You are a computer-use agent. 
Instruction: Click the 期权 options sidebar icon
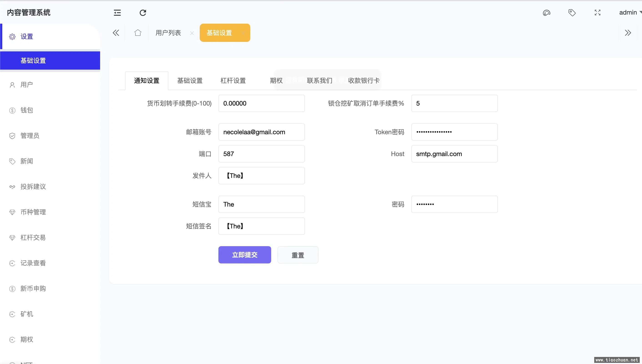tap(12, 339)
